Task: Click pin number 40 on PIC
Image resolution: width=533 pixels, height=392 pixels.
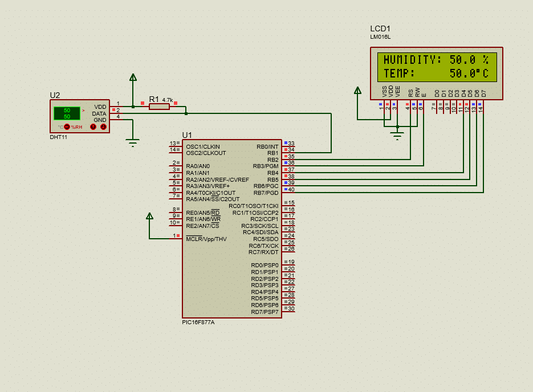Action: click(291, 190)
